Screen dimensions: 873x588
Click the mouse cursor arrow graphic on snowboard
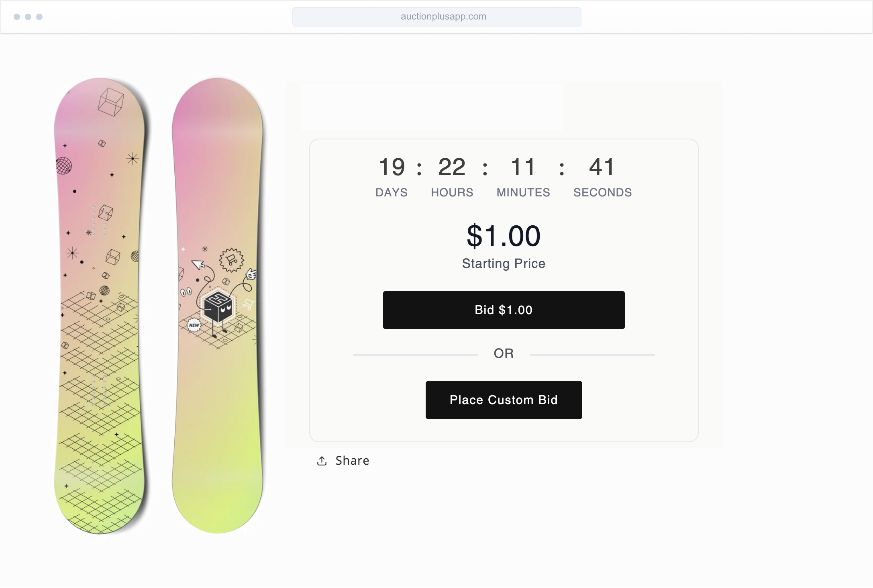pos(198,264)
